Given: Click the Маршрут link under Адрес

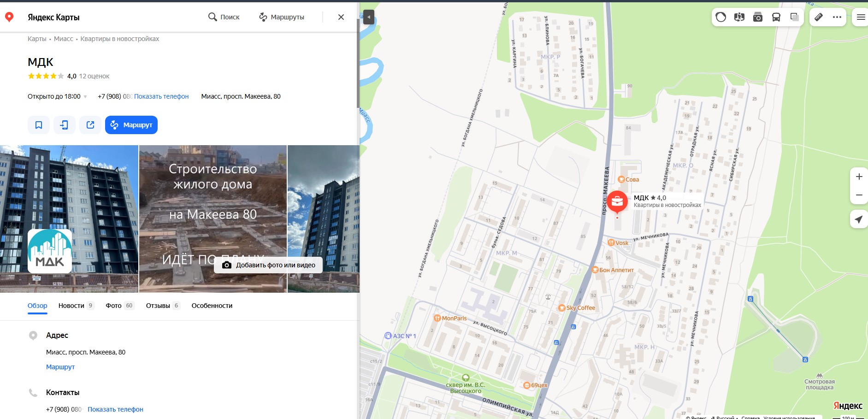Looking at the screenshot, I should coord(60,367).
